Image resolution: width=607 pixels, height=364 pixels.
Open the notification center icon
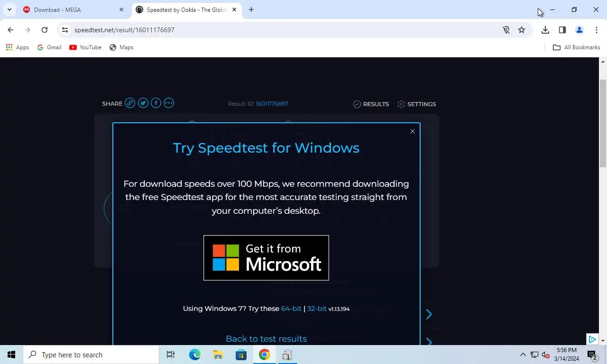point(592,355)
